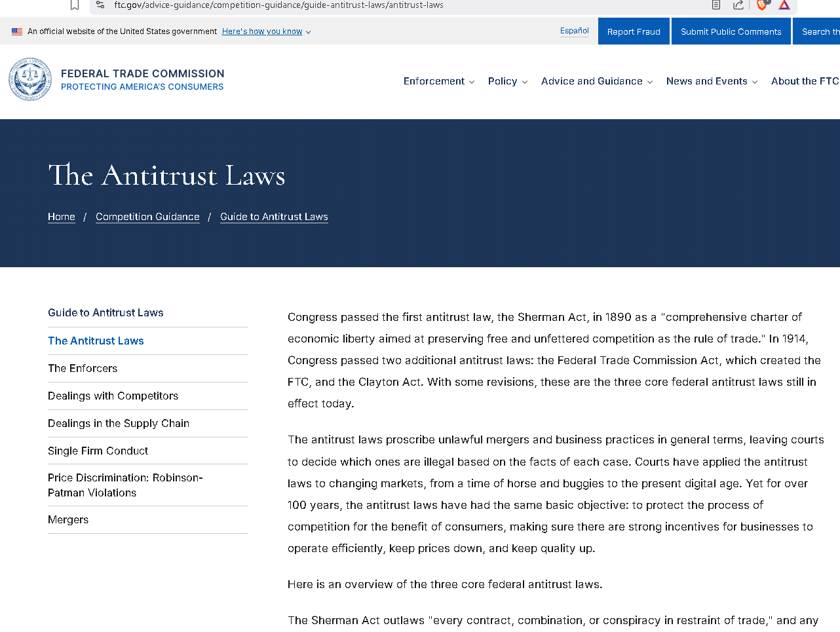The width and height of the screenshot is (840, 632).
Task: Open The Enforcers sidebar page
Action: [83, 368]
